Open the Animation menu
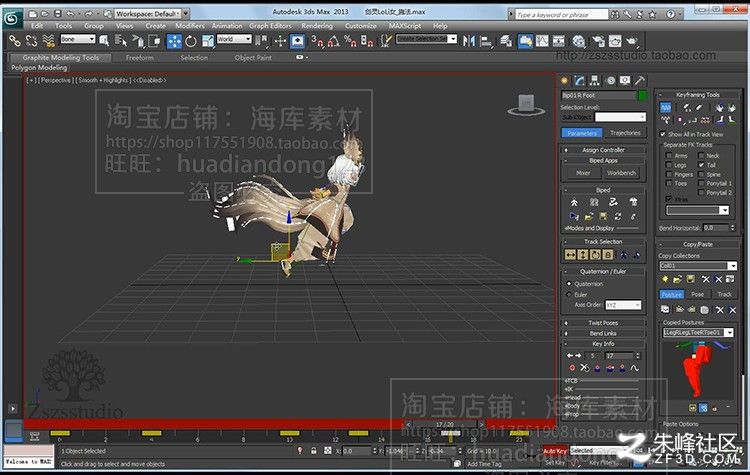The image size is (750, 475). [x=227, y=26]
